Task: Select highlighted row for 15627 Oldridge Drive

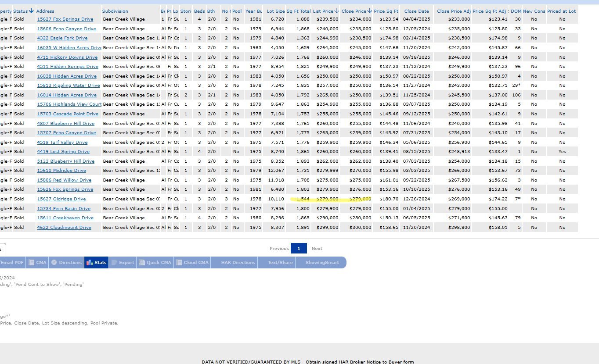Action: coord(61,199)
